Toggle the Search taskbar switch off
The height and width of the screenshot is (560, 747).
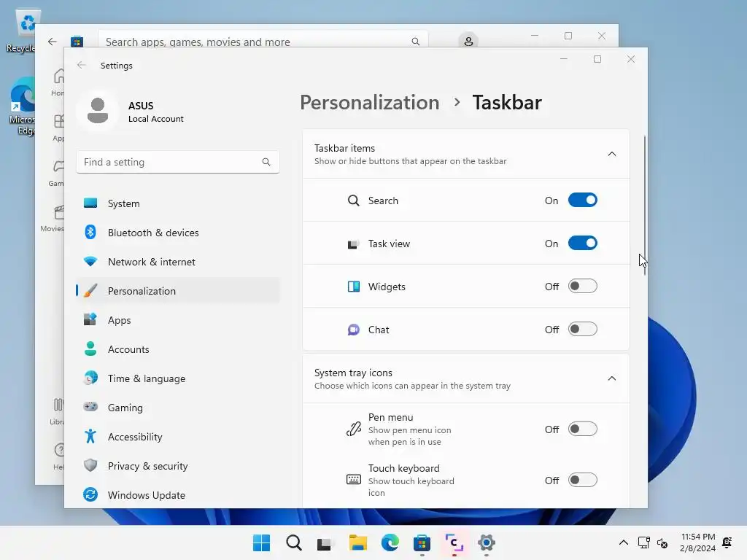pyautogui.click(x=582, y=201)
